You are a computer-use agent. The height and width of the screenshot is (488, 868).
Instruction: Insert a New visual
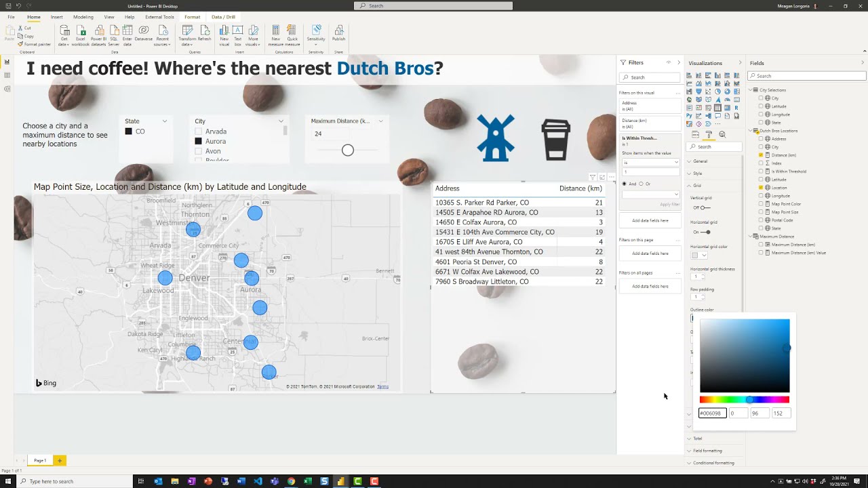click(x=224, y=35)
